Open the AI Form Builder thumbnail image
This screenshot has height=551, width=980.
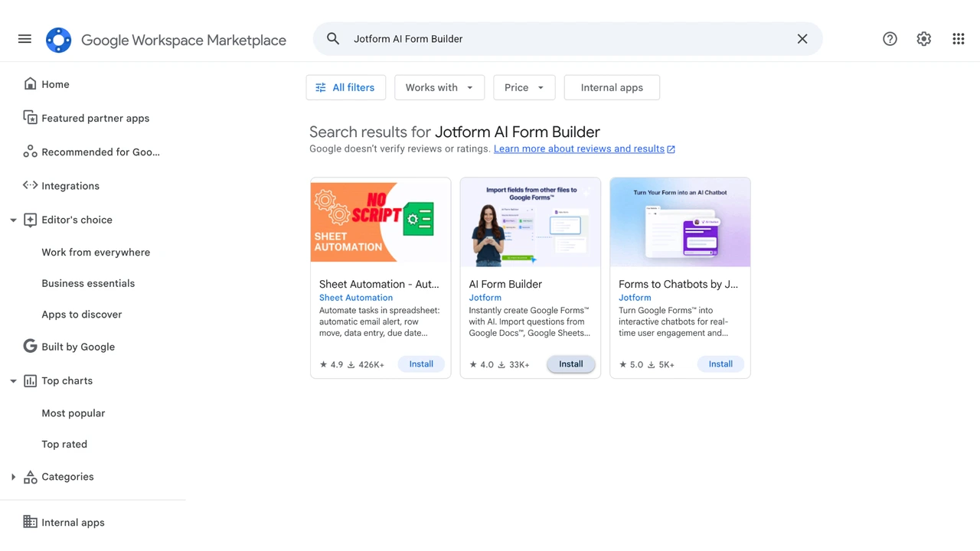(x=531, y=222)
